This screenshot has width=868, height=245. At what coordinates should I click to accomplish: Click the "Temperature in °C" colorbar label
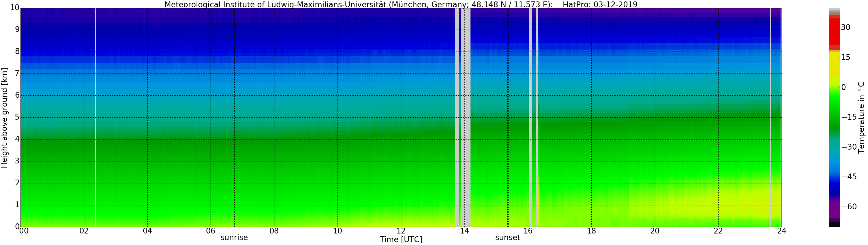[861, 117]
